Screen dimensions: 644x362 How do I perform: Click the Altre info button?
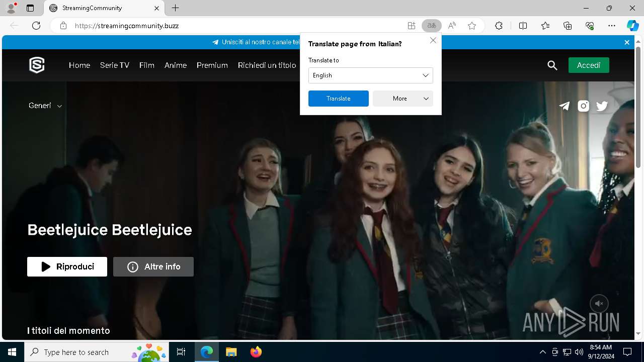[x=153, y=267]
